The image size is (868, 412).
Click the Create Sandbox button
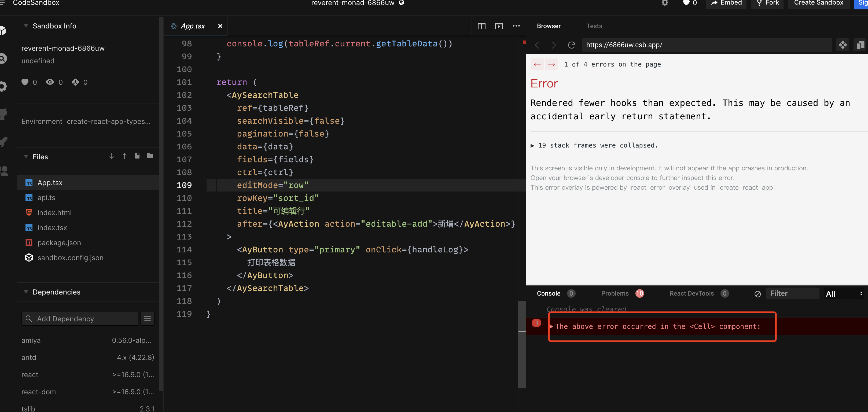[x=818, y=3]
